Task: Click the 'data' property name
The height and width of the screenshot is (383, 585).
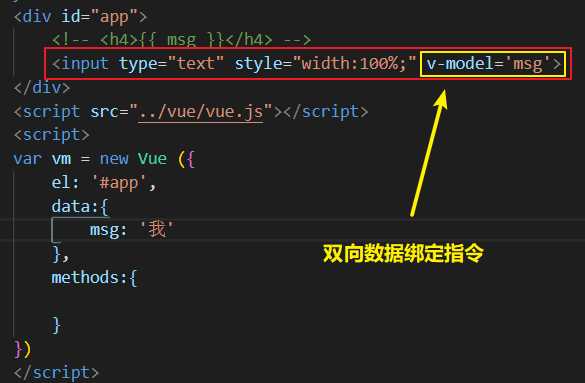Action: tap(71, 206)
